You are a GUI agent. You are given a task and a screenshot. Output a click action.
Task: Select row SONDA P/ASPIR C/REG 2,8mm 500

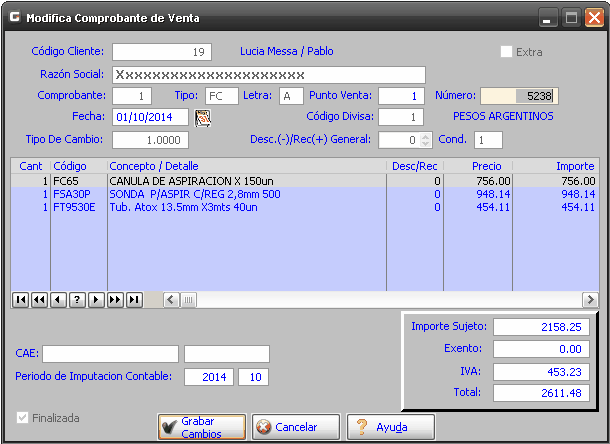pos(305,194)
